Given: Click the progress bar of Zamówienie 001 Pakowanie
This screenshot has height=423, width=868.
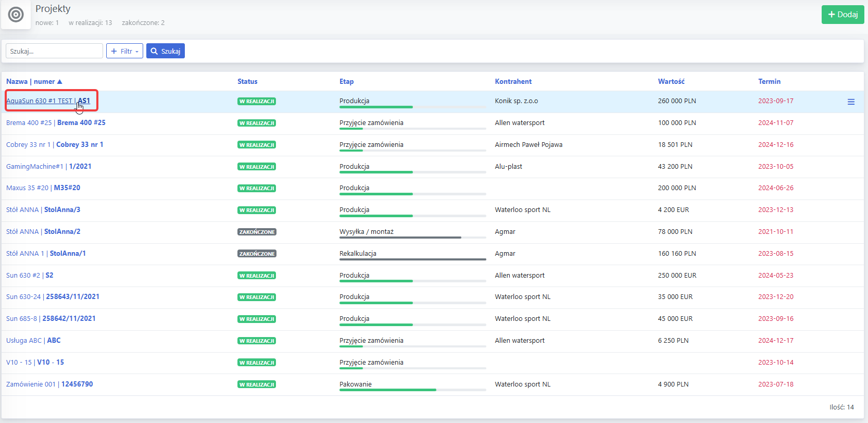Looking at the screenshot, I should 412,390.
